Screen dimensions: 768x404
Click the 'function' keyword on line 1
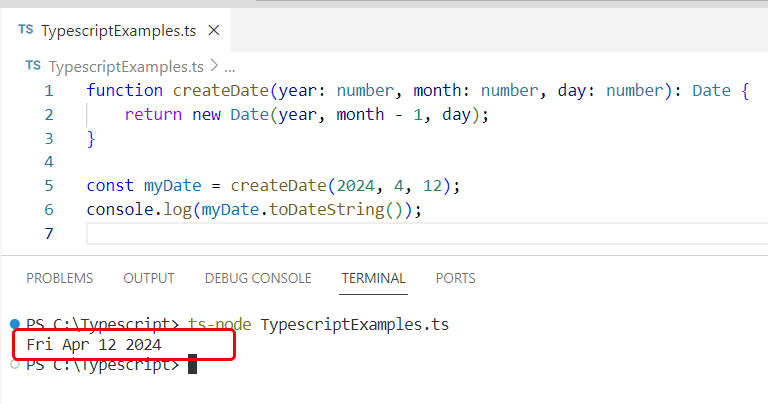124,91
